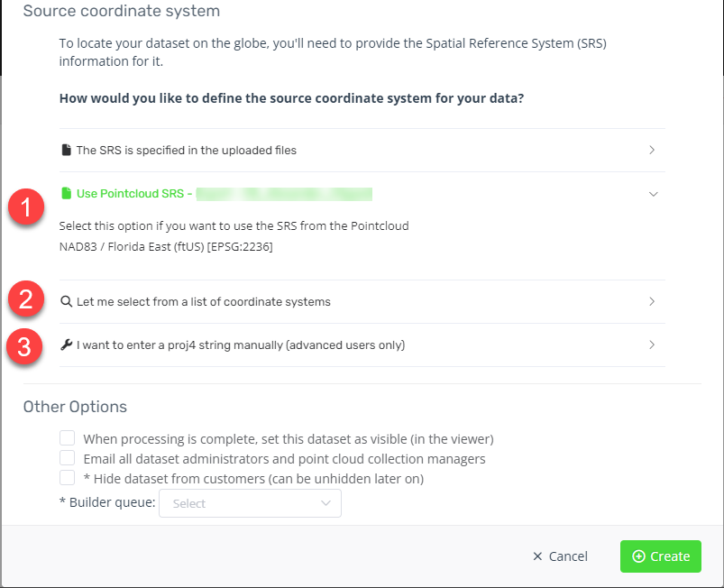This screenshot has width=724, height=588.
Task: Click the magnifier icon for coordinate systems list
Action: tap(65, 302)
